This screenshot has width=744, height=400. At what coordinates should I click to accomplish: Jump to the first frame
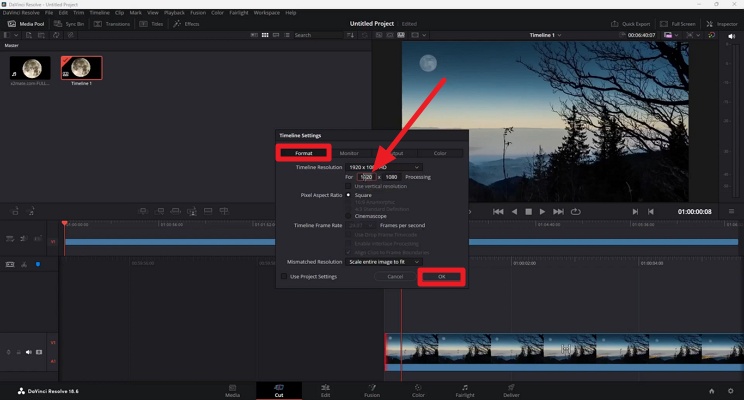coord(498,212)
